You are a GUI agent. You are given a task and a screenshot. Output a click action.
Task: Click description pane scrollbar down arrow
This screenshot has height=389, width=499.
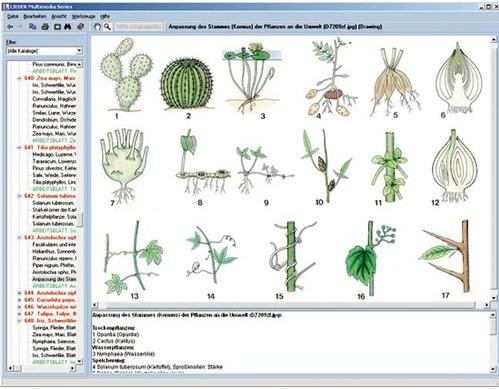pos(494,369)
